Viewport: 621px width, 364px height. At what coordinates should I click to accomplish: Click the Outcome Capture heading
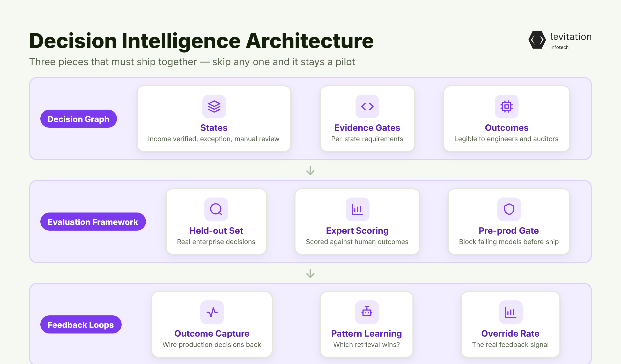212,333
